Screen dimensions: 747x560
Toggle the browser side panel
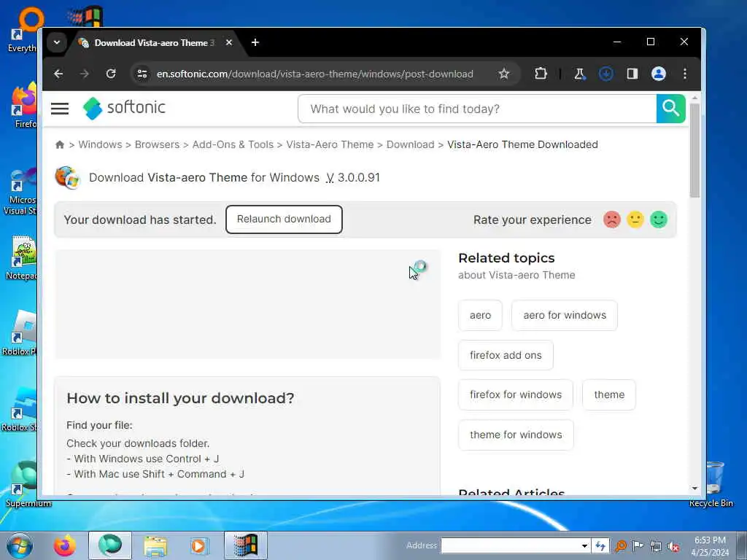pos(632,74)
